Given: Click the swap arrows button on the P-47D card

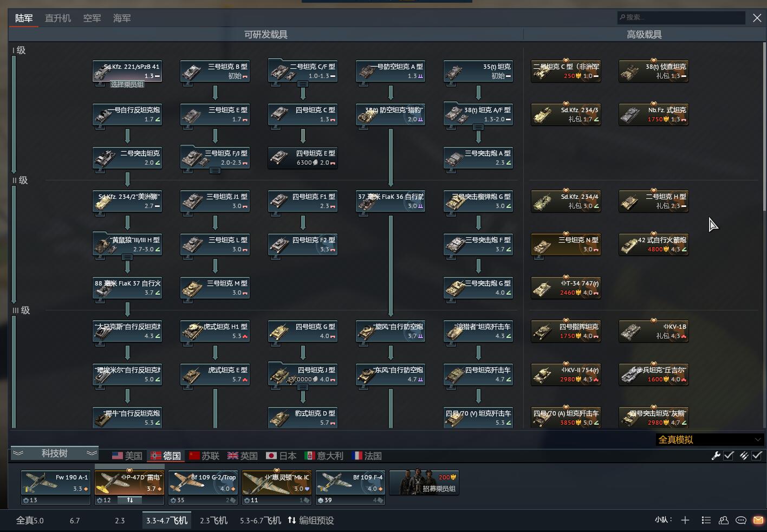Looking at the screenshot, I should pyautogui.click(x=130, y=500).
